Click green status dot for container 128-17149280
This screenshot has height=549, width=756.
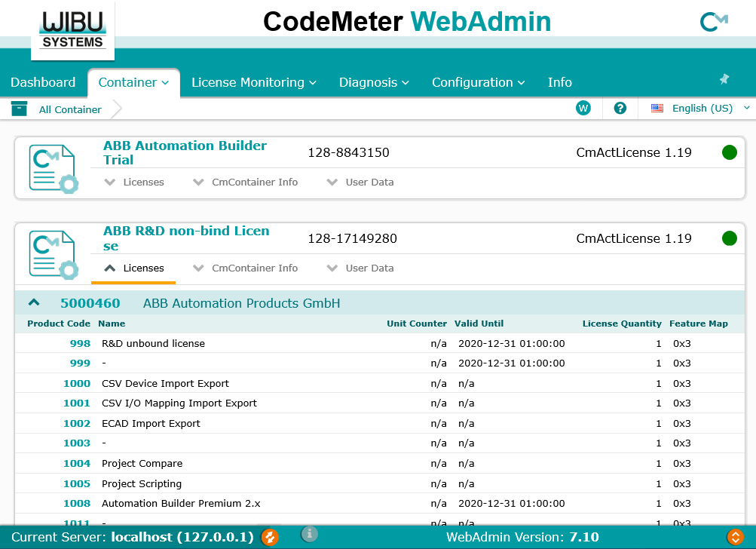729,238
